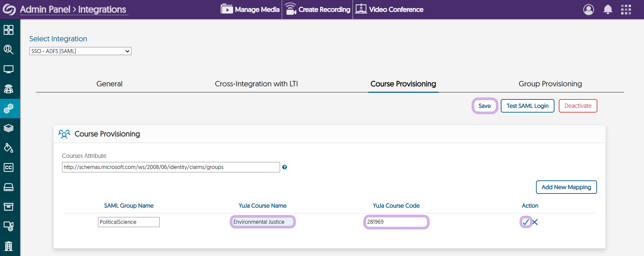The image size is (644, 256).
Task: Click Manage Media in the top bar
Action: (250, 9)
